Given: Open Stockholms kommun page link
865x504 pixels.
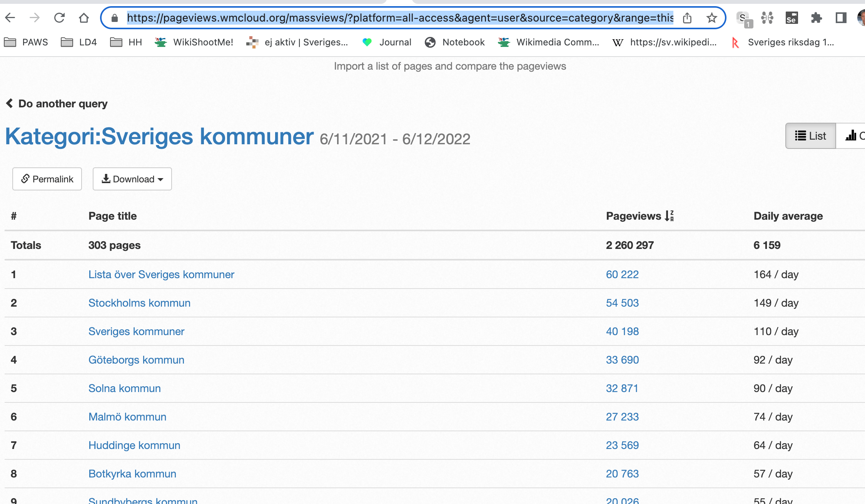Looking at the screenshot, I should (x=139, y=303).
